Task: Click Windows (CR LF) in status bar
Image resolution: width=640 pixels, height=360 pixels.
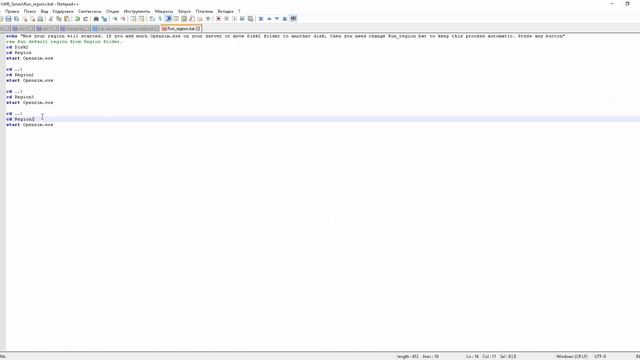Action: tap(572, 357)
